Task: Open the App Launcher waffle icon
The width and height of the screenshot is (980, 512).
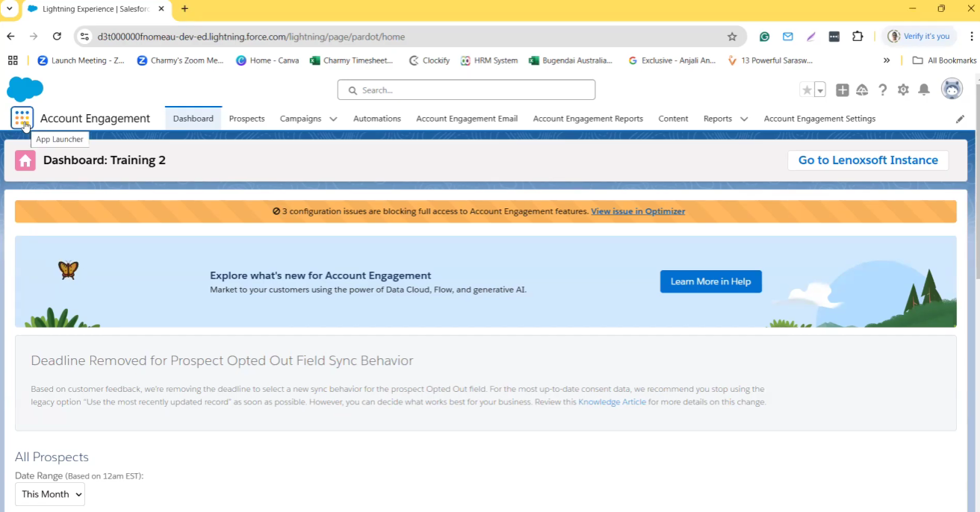Action: [22, 118]
